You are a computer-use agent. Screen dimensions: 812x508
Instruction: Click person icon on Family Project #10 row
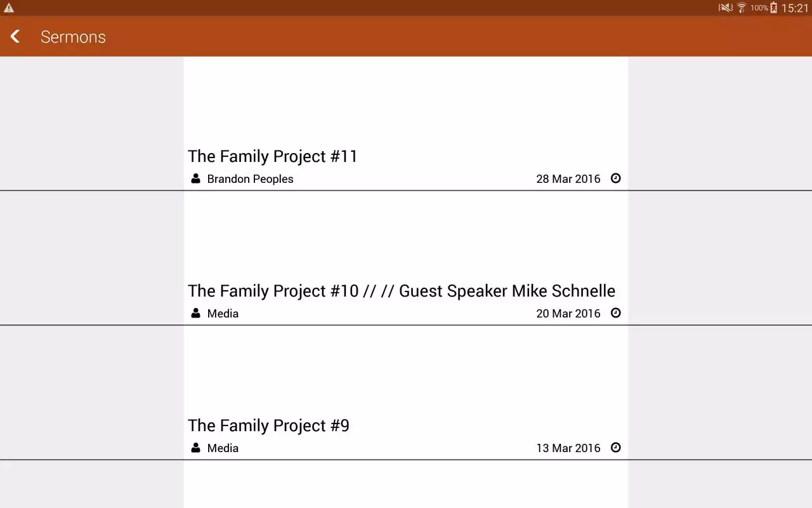(195, 313)
